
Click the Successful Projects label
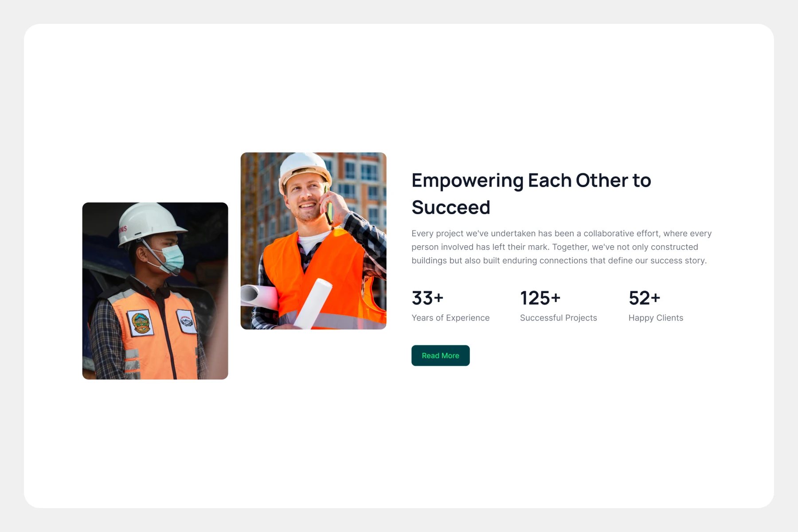(558, 318)
